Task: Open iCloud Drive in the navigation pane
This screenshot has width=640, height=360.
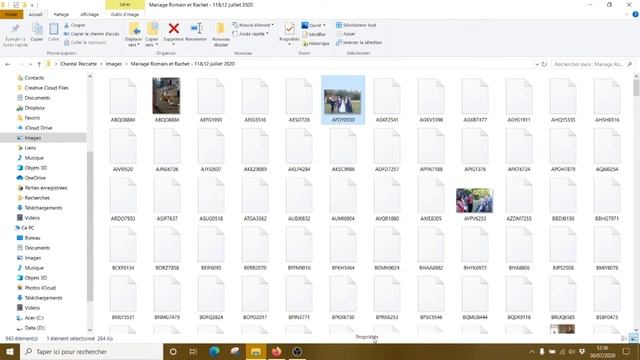Action: [x=38, y=128]
